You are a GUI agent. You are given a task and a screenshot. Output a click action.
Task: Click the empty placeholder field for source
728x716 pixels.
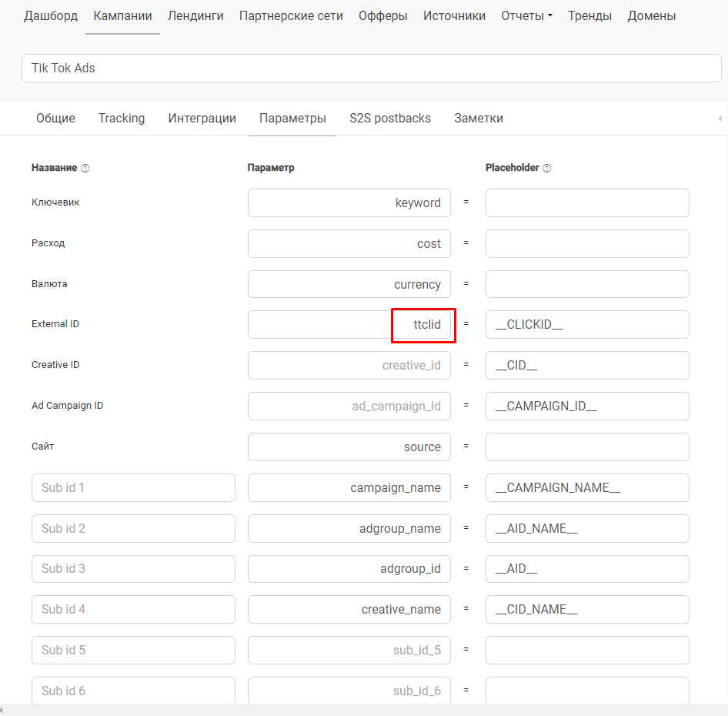pyautogui.click(x=587, y=447)
